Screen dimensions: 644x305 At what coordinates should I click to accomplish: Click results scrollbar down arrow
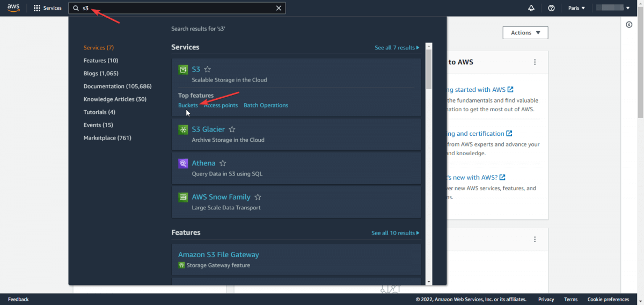coord(429,281)
